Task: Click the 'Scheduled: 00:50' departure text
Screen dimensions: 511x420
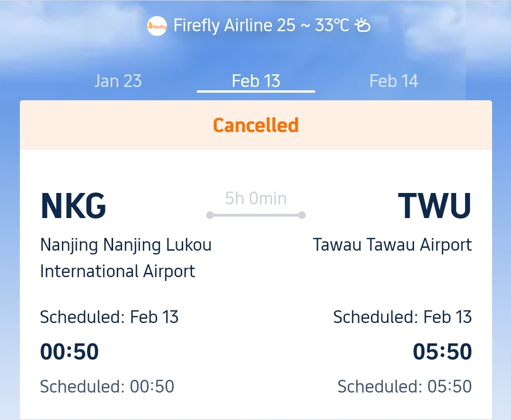Action: coord(107,386)
